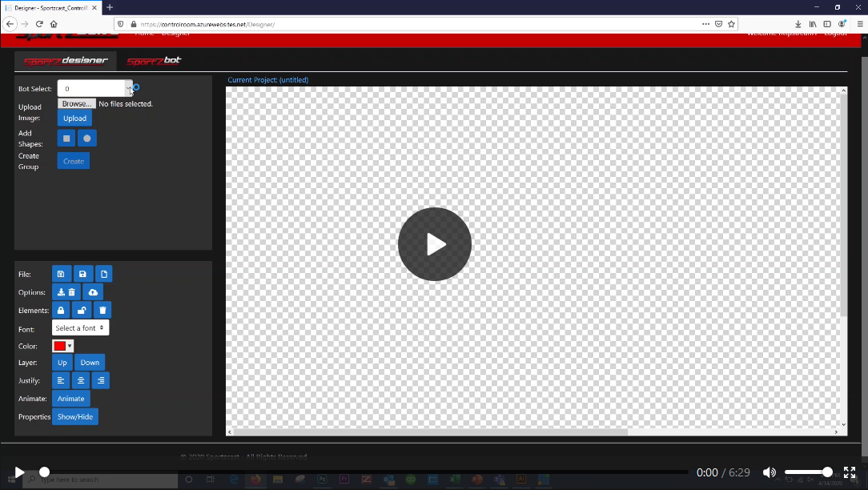Open a new browser tab
The width and height of the screenshot is (868, 490).
click(110, 7)
